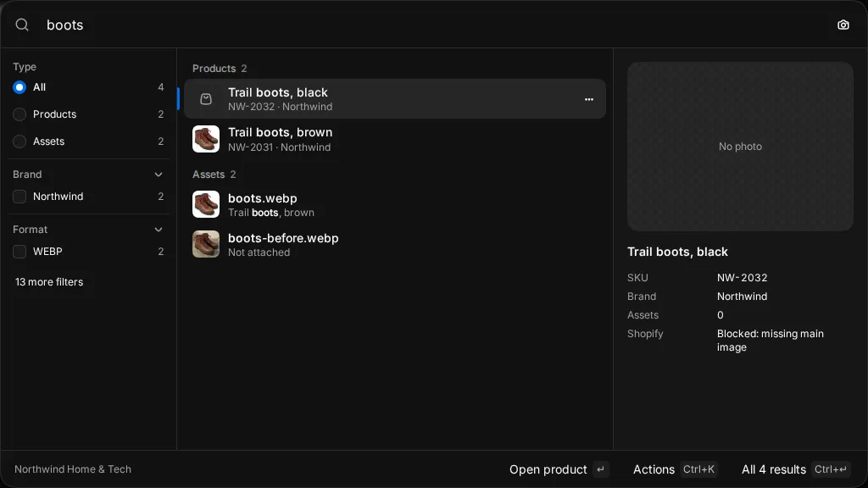The width and height of the screenshot is (868, 488).
Task: Click Brand value Northwind in details
Action: click(742, 297)
